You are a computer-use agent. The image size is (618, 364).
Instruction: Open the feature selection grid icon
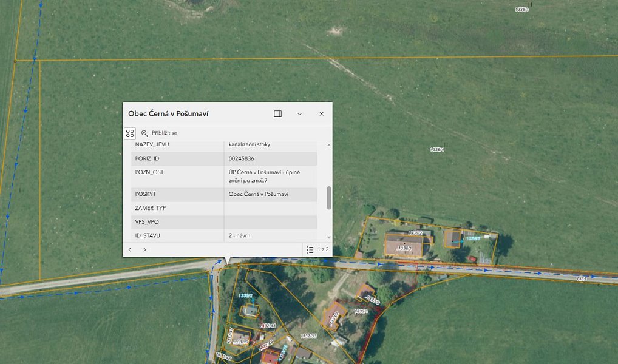point(130,133)
